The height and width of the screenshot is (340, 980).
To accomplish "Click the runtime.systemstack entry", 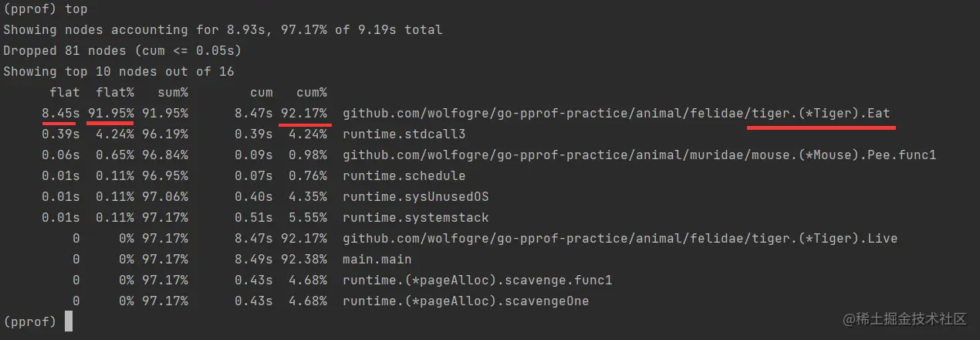I will coord(415,217).
